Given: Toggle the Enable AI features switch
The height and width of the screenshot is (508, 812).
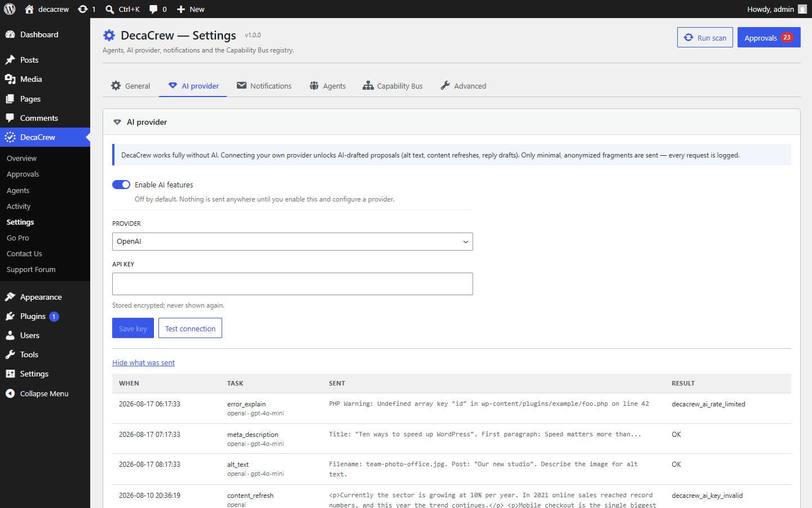Looking at the screenshot, I should pyautogui.click(x=121, y=185).
